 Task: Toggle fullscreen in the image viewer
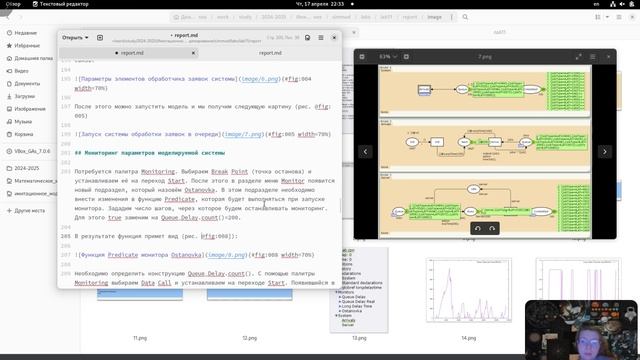tap(578, 57)
